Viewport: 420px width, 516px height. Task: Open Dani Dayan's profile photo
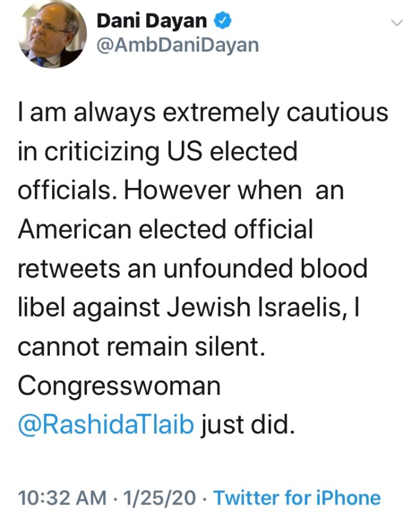coord(52,35)
